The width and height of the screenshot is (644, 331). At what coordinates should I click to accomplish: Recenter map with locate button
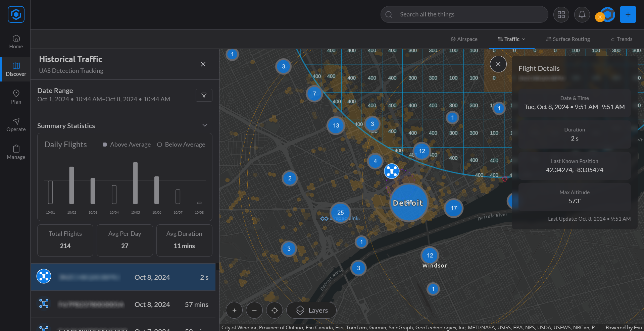point(275,311)
